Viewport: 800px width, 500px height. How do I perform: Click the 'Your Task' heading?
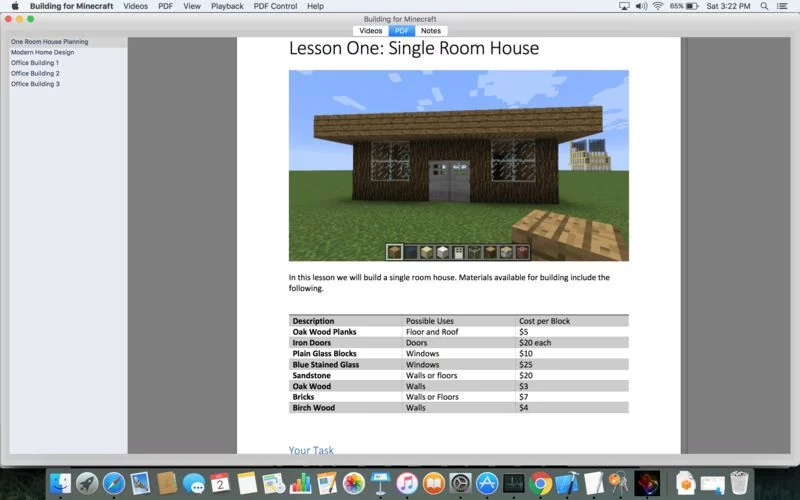tap(311, 450)
